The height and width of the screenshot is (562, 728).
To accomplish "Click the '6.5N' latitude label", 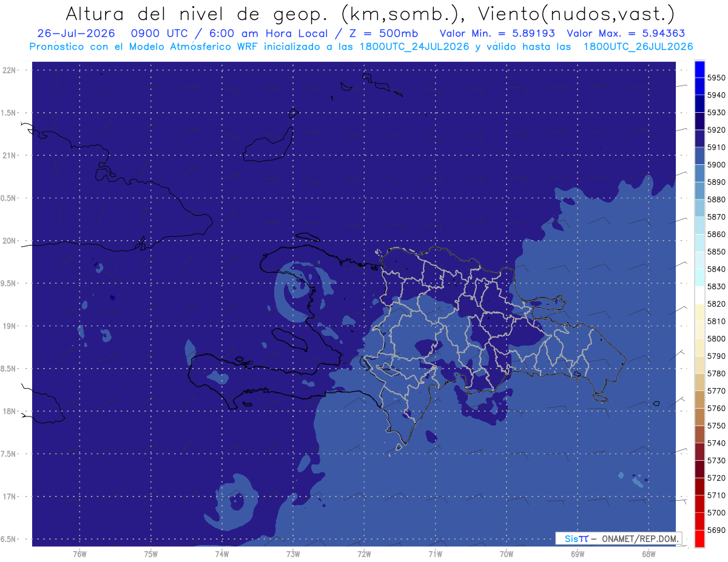I will (8, 539).
